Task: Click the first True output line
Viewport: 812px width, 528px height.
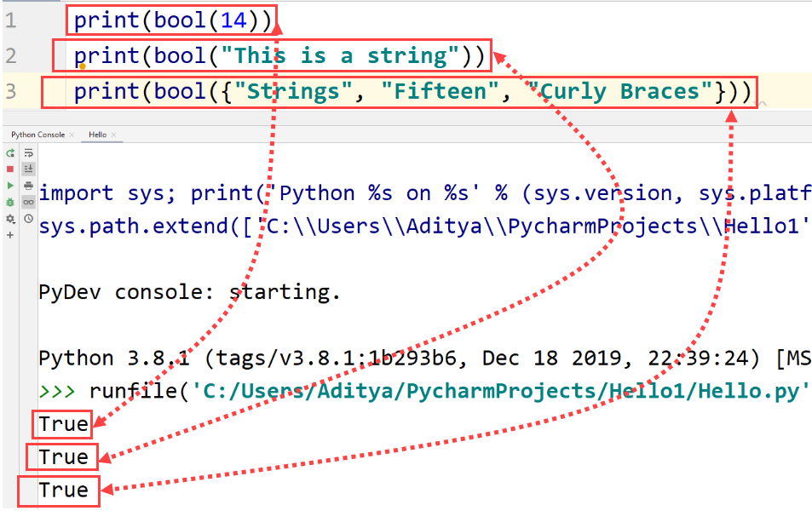Action: [x=63, y=424]
